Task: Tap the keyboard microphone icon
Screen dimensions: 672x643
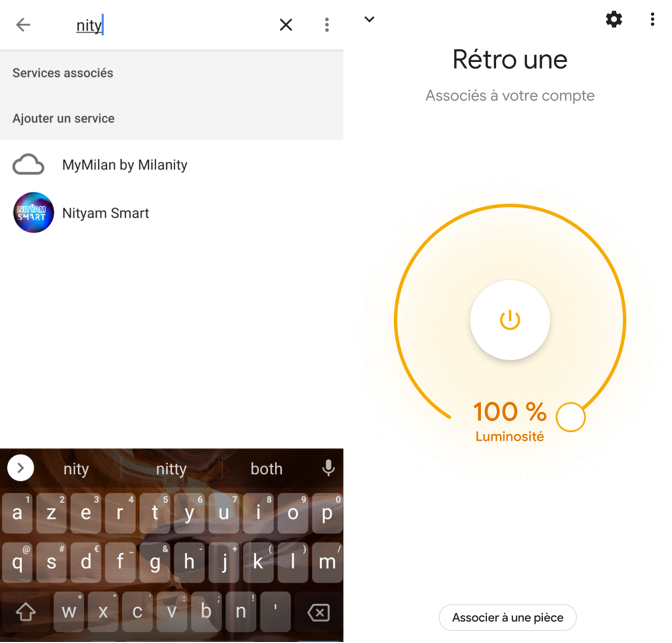Action: tap(329, 468)
